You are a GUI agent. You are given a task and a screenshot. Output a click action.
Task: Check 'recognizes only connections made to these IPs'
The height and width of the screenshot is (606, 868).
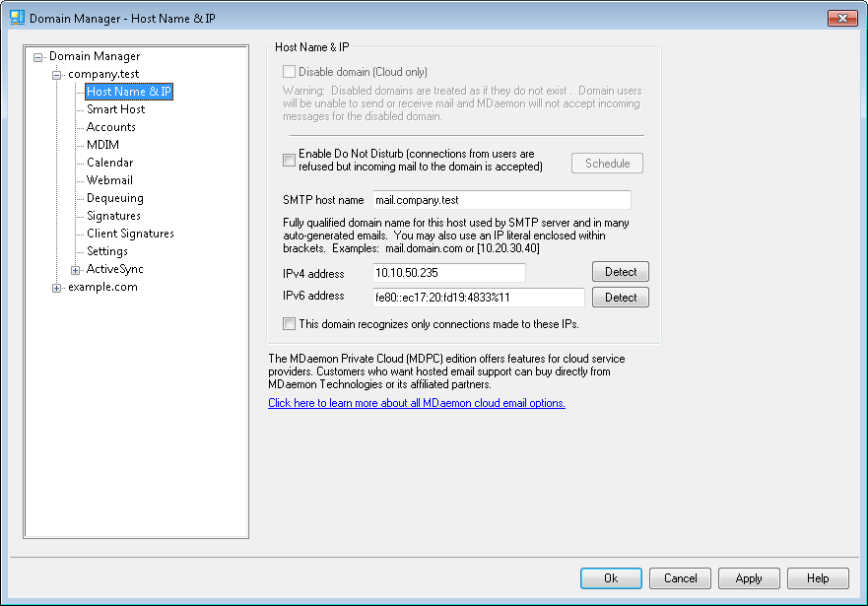pos(289,323)
